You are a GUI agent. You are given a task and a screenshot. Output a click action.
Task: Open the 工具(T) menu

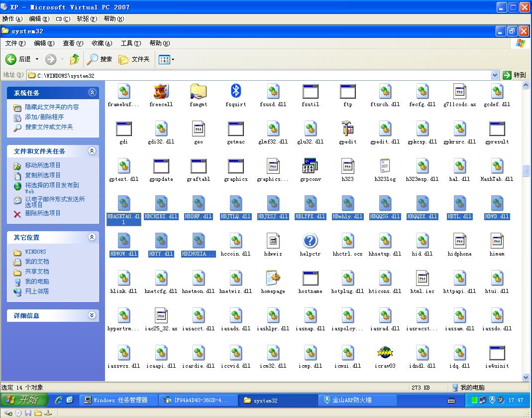[x=130, y=43]
